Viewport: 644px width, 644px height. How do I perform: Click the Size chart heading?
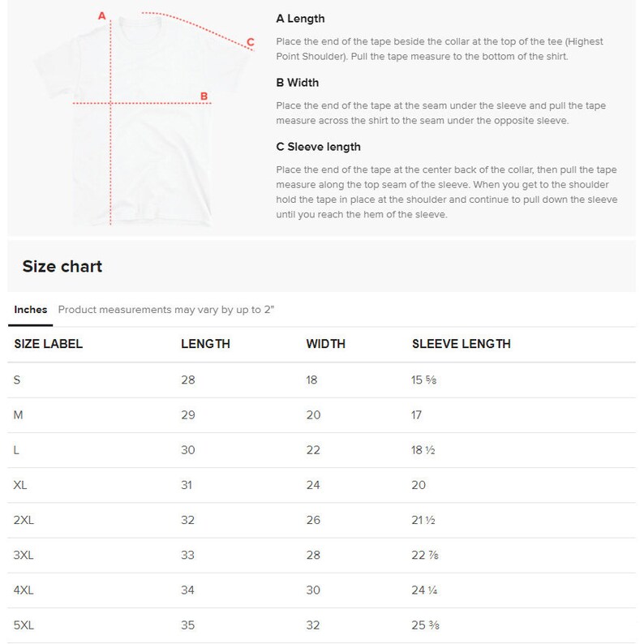click(x=62, y=266)
